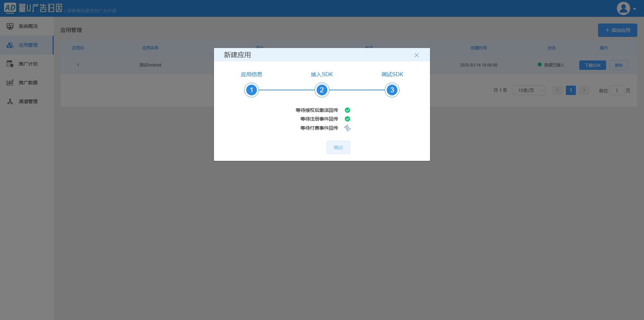Open 渠道管理 menu item
The image size is (644, 320).
[x=27, y=101]
